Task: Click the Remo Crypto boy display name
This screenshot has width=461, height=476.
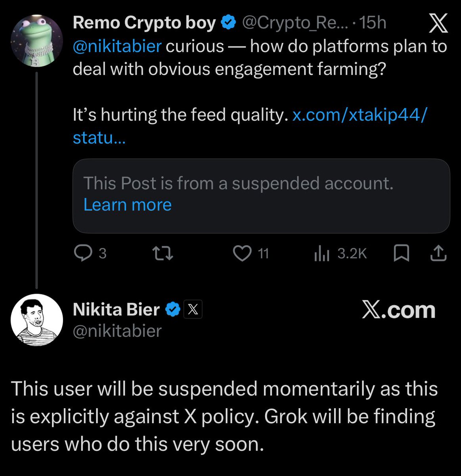Action: tap(144, 23)
